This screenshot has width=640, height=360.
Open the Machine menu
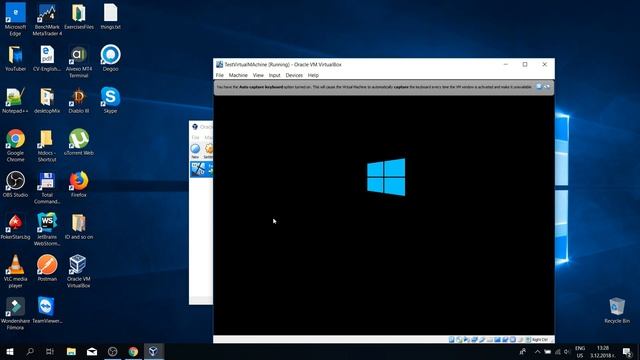tap(238, 75)
